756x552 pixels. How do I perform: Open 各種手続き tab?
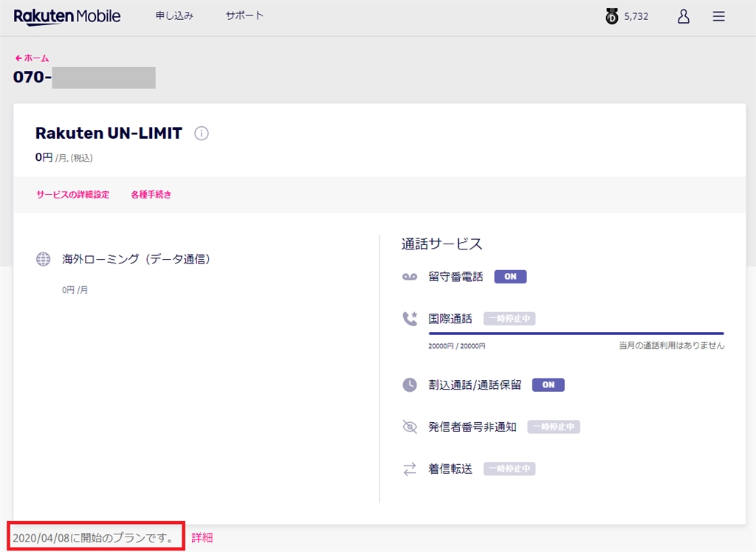click(x=151, y=194)
